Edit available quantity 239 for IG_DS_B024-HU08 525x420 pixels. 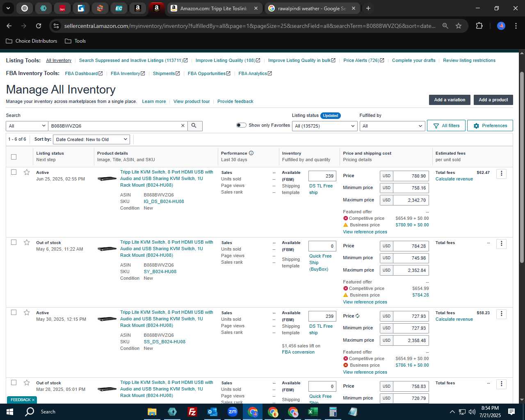[322, 176]
